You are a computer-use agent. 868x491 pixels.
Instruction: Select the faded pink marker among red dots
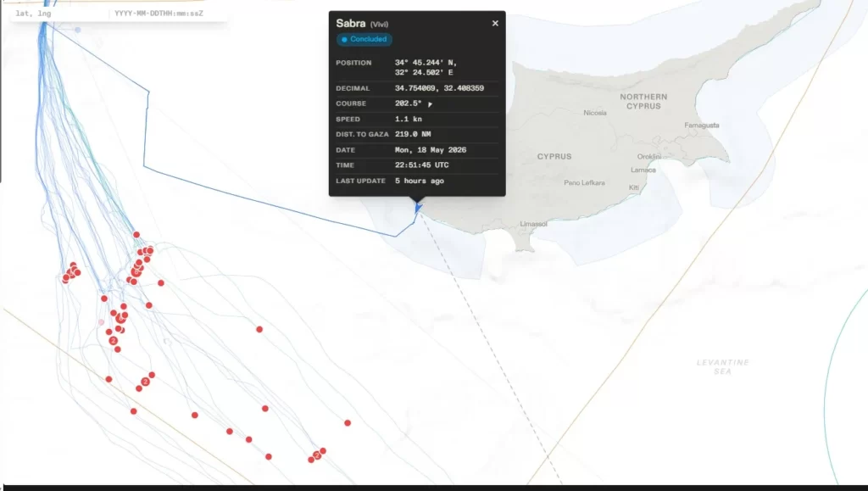(x=102, y=322)
